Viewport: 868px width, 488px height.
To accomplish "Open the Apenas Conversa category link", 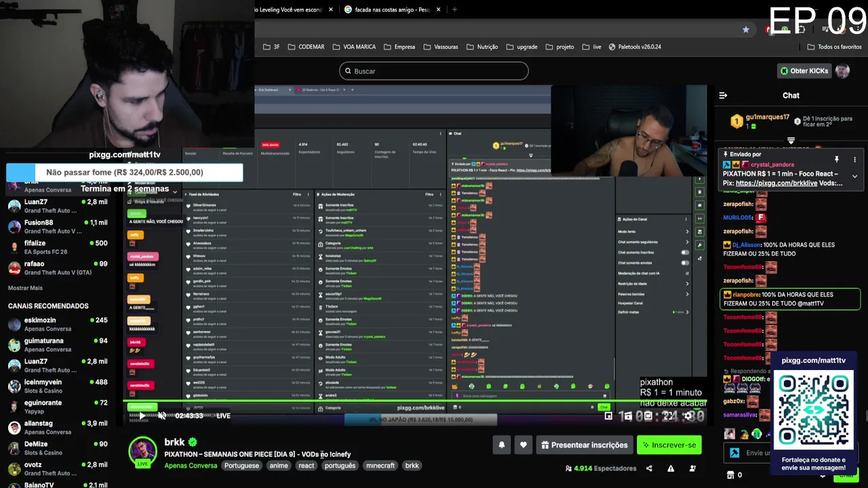I will (191, 466).
